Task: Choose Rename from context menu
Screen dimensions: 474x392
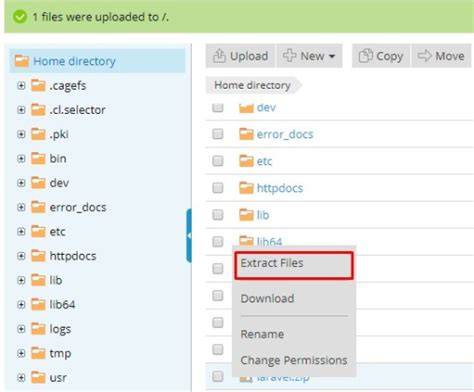Action: pyautogui.click(x=262, y=334)
